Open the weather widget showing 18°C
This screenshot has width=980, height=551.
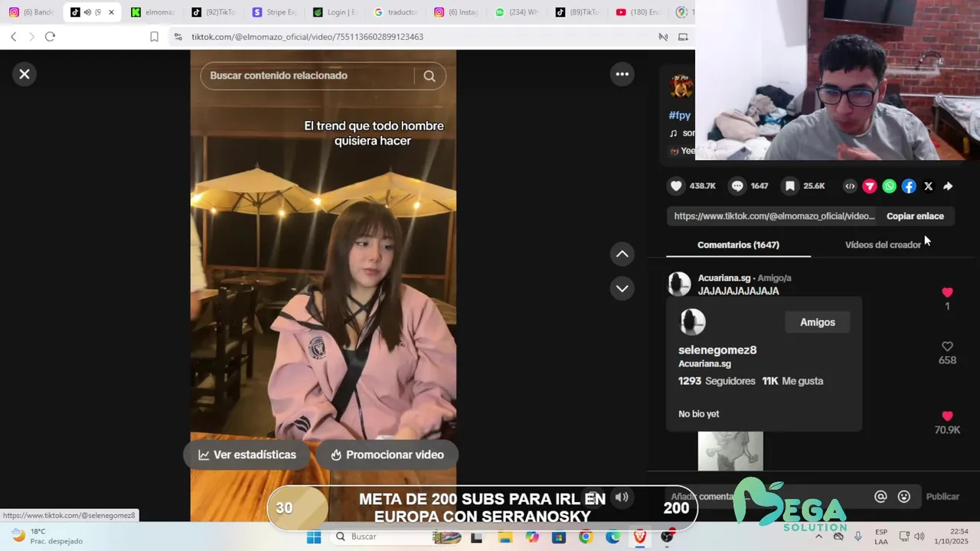[47, 536]
